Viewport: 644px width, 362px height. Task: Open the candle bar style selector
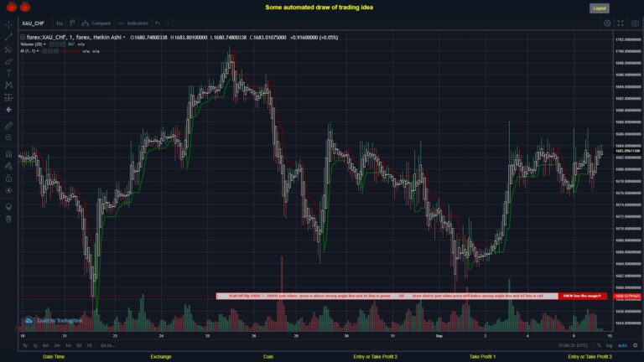(x=72, y=23)
